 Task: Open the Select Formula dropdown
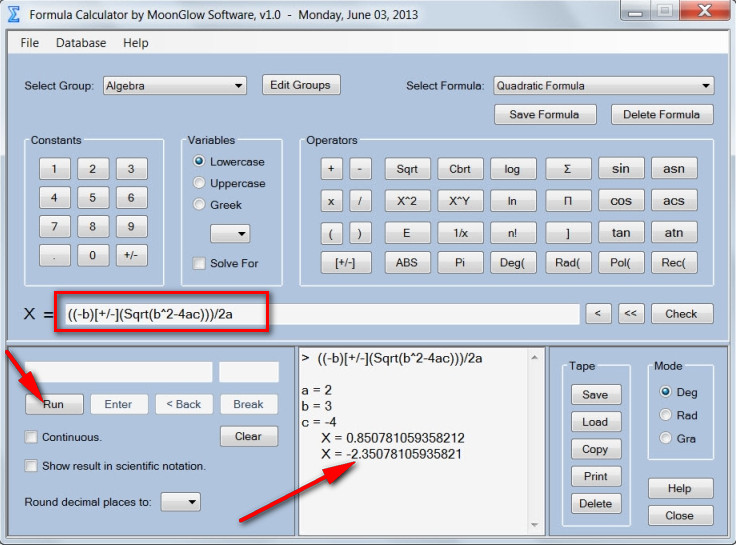point(604,86)
